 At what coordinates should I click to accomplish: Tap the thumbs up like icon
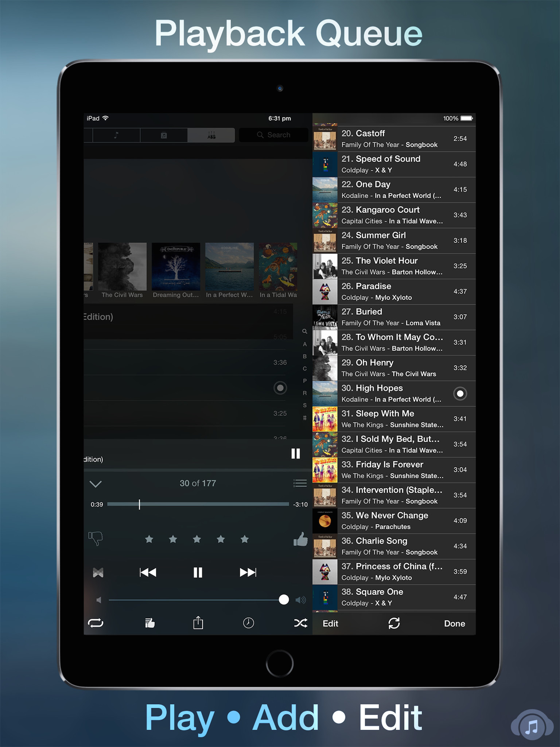coord(300,539)
